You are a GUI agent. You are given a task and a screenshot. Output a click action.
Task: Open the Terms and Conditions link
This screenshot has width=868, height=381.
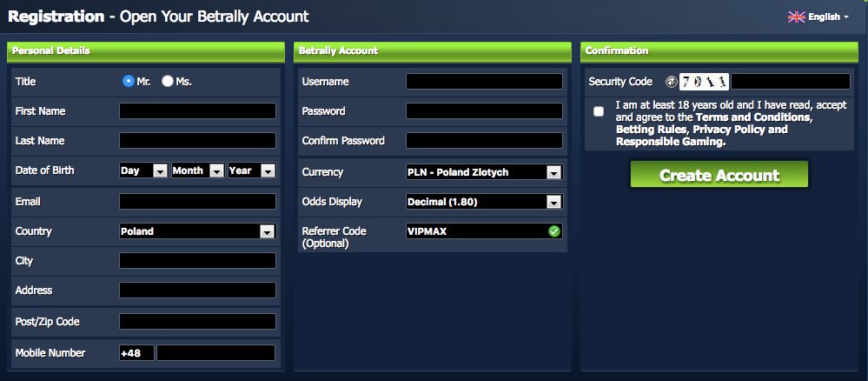(x=752, y=117)
